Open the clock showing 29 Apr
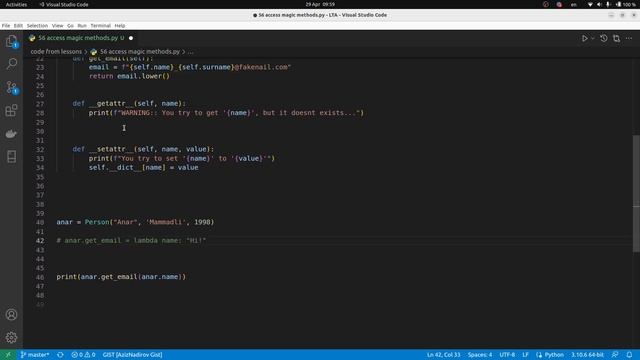 click(320, 4)
